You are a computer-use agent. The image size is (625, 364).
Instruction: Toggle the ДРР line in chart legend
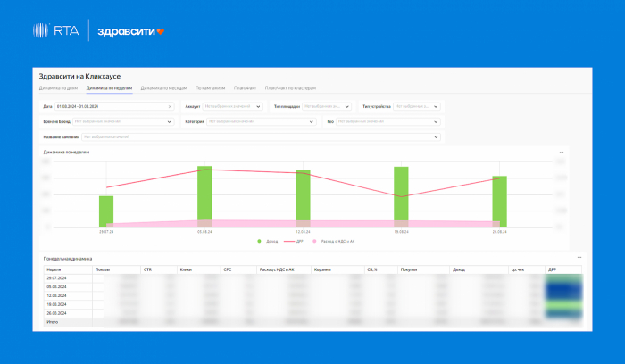tap(294, 242)
